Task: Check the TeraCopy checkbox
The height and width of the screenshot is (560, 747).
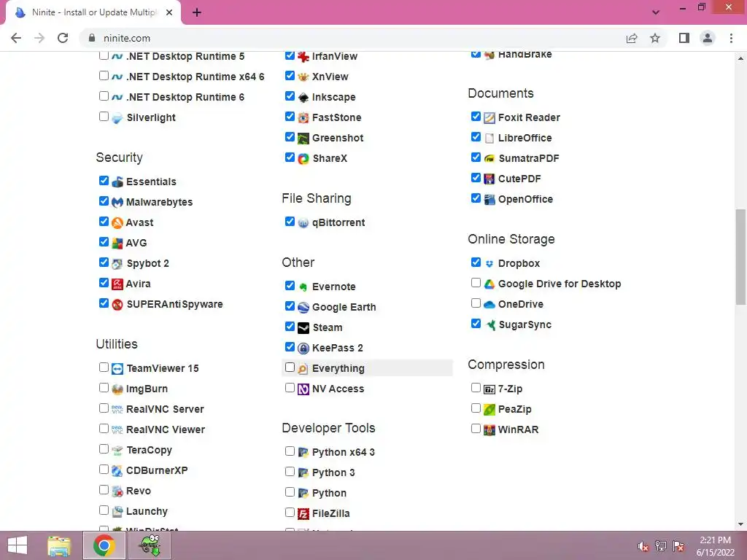Action: coord(104,449)
